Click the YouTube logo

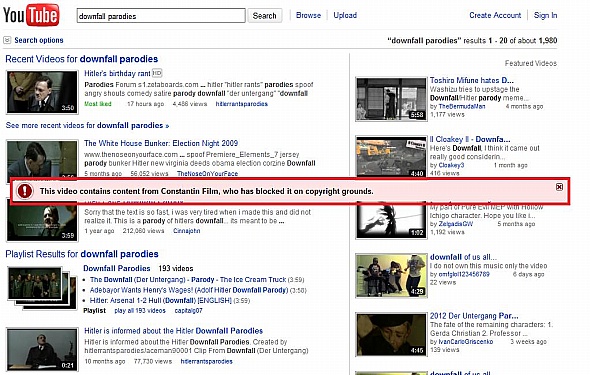(31, 15)
